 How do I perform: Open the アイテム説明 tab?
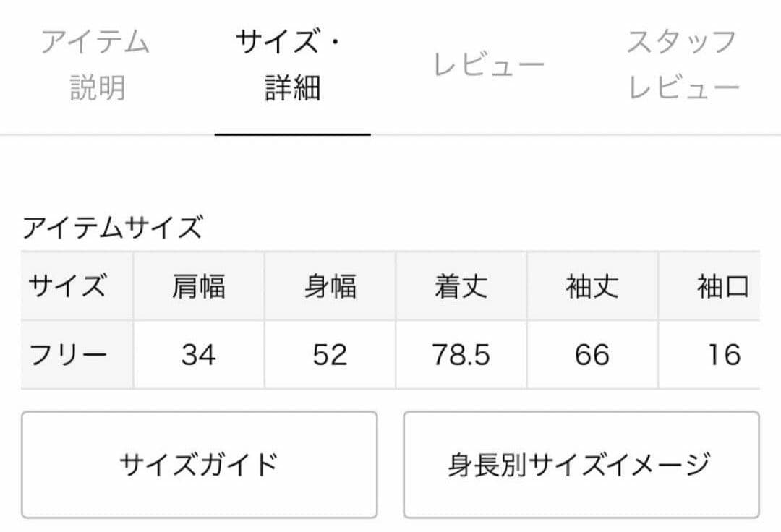[x=97, y=65]
